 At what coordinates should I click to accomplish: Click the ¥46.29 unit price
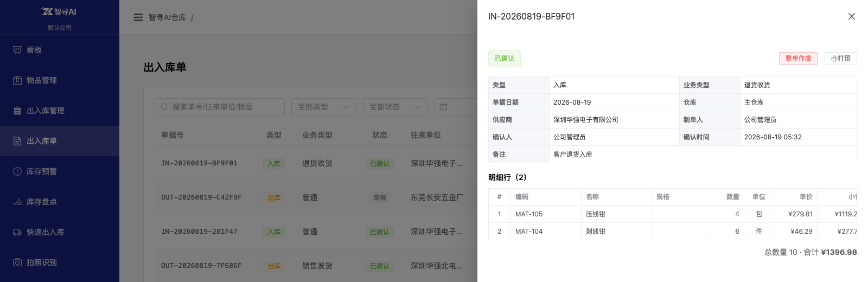(802, 232)
